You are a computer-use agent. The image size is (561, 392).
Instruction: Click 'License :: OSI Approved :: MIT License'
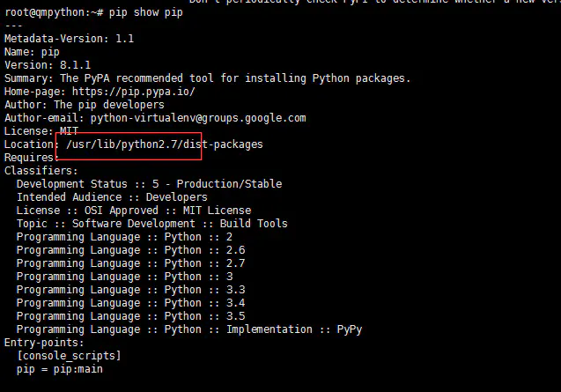134,211
